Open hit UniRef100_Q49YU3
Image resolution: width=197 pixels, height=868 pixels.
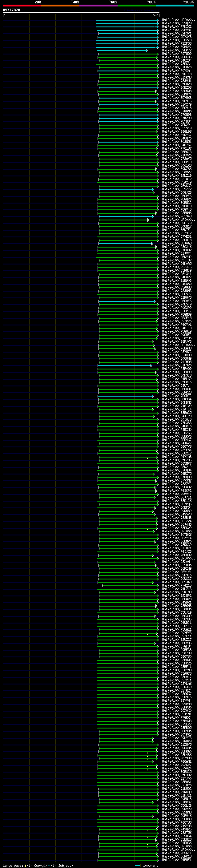[x=177, y=826]
